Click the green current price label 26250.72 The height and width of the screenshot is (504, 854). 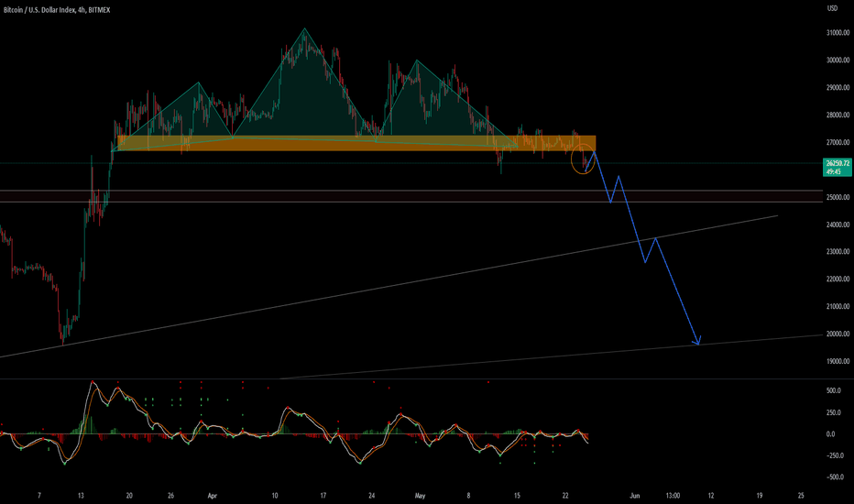click(x=838, y=168)
